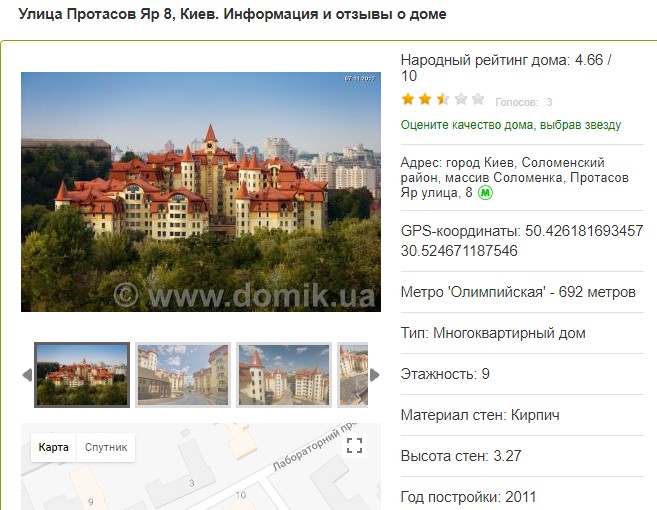Switch map to Карта view
The height and width of the screenshot is (510, 657).
[53, 447]
